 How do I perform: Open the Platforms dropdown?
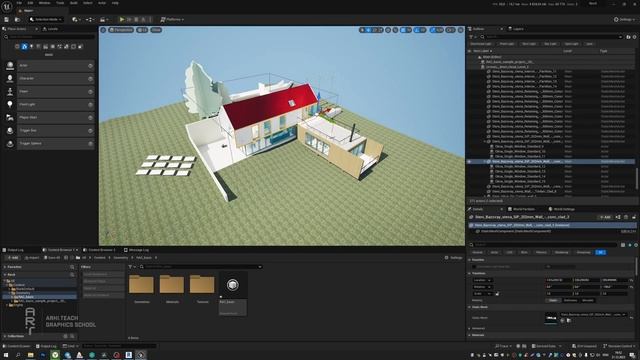click(172, 19)
